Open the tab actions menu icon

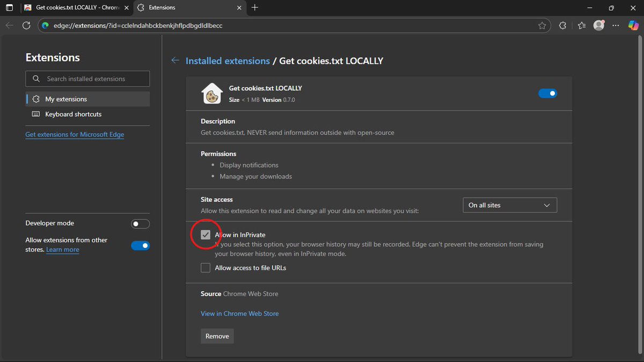tap(9, 8)
